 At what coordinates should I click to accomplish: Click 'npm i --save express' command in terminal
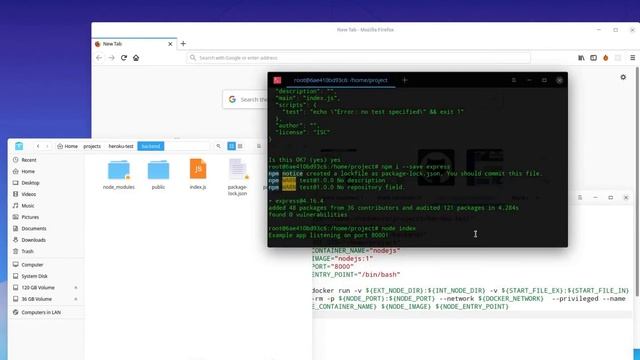click(x=416, y=167)
